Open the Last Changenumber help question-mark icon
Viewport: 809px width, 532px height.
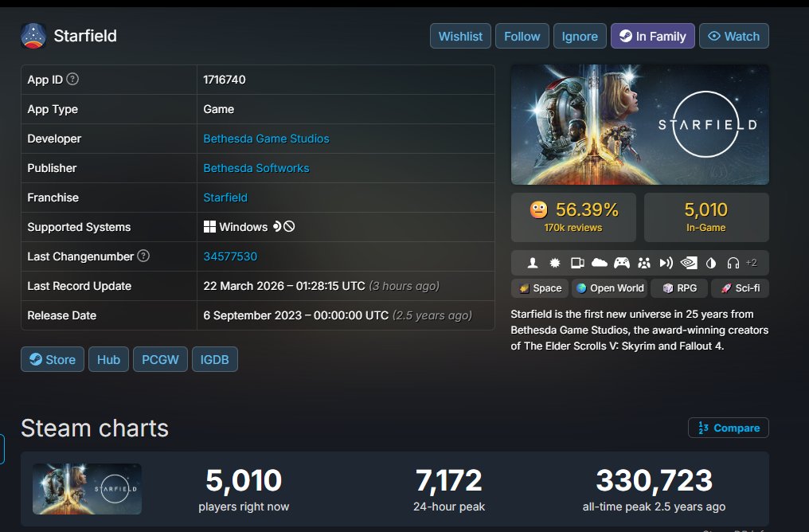pos(143,256)
